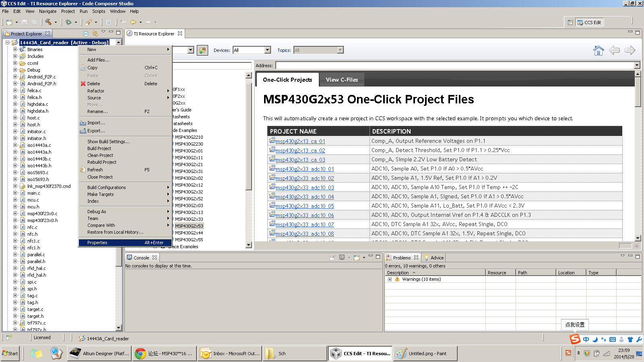The height and width of the screenshot is (362, 644).
Task: Click the Address input field
Action: point(455,66)
